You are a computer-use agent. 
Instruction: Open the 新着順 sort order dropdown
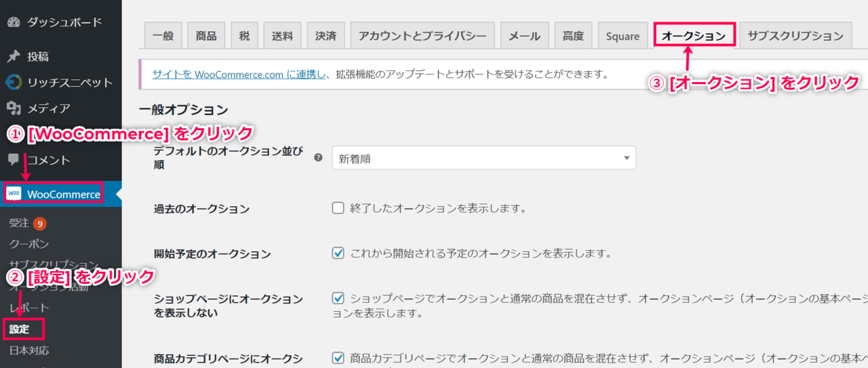click(484, 158)
